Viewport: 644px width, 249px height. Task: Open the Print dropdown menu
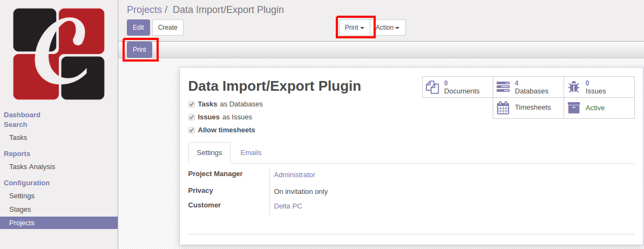tap(354, 28)
